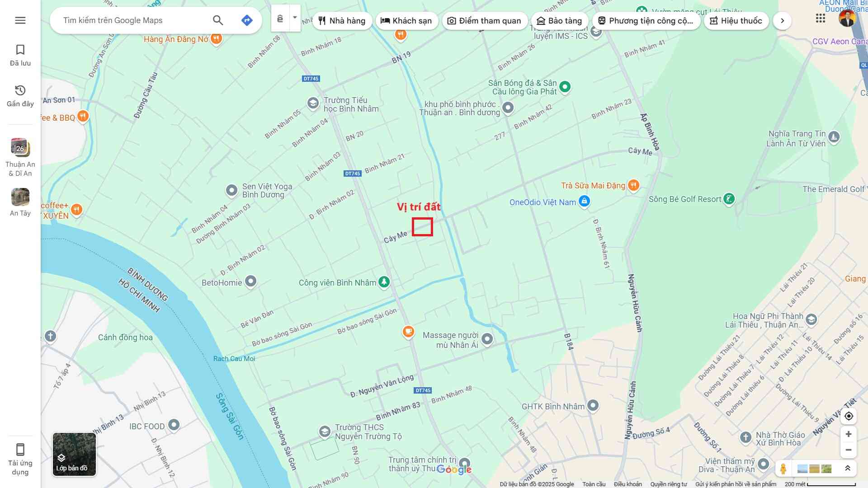Center map on my location
Screen dimensions: 868x488
coord(849,416)
